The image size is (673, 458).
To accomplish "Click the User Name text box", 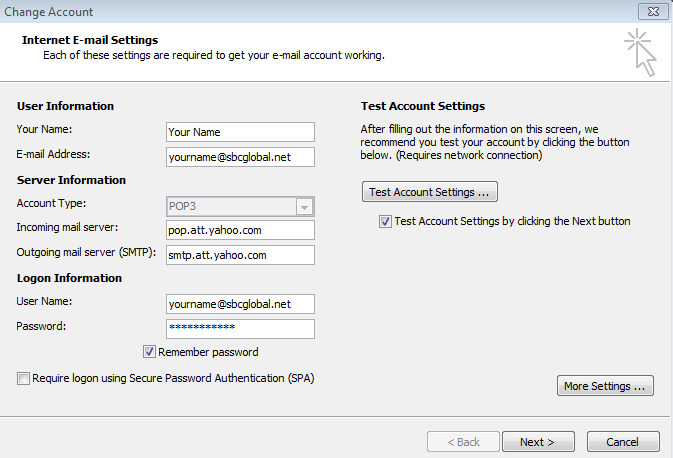I will click(x=240, y=304).
